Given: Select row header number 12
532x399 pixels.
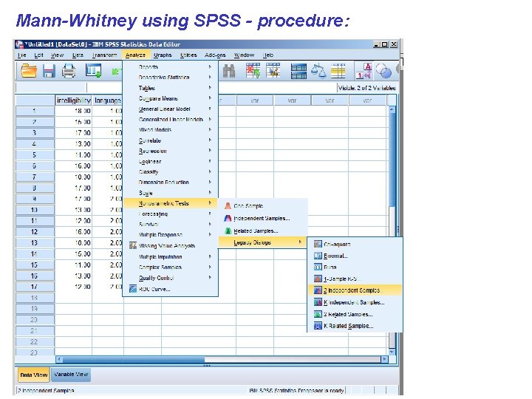Looking at the screenshot, I should pyautogui.click(x=35, y=232).
